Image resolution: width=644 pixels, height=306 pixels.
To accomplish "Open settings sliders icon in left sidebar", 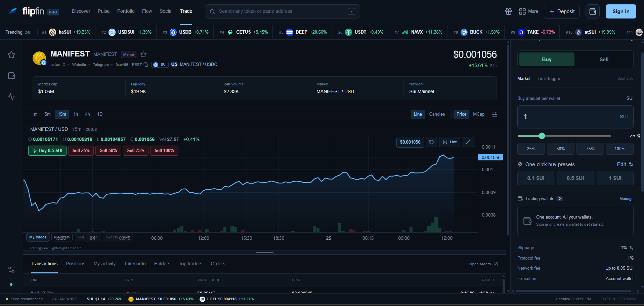I will point(11,270).
